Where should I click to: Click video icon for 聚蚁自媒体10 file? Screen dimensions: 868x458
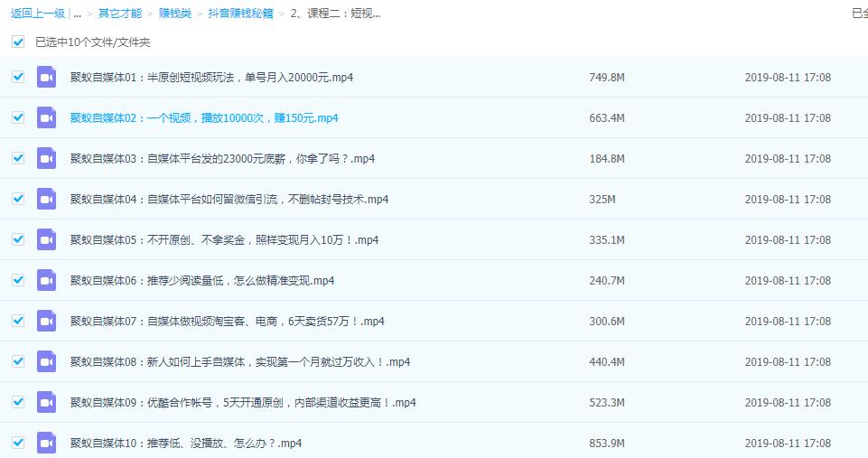click(x=46, y=444)
